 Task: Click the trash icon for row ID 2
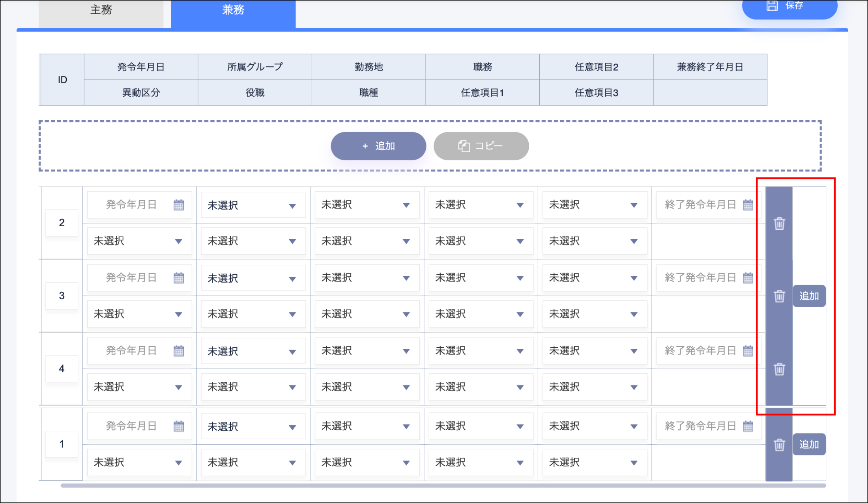(779, 224)
